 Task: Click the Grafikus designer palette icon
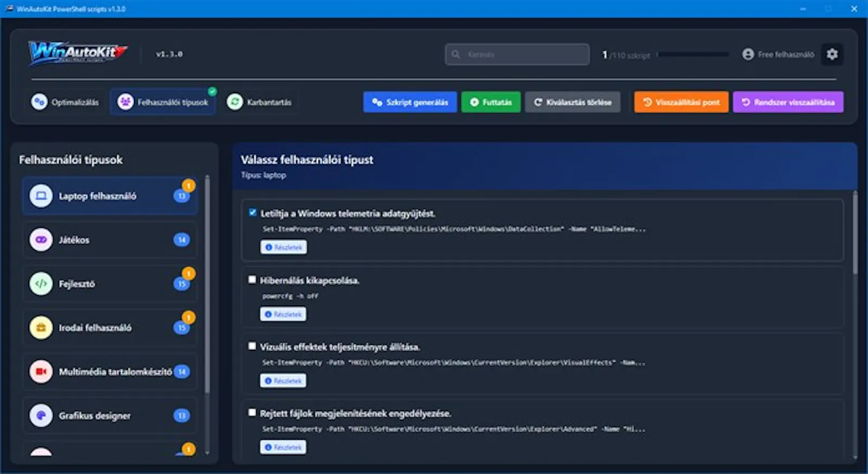pos(41,415)
